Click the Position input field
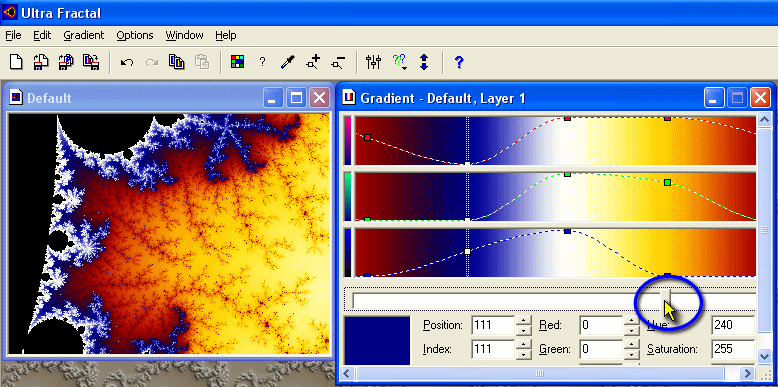 point(494,325)
